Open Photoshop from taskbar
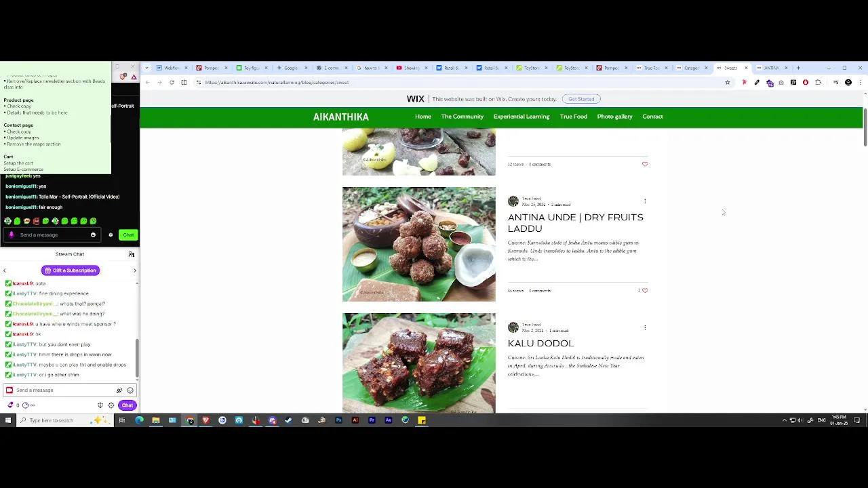 (x=338, y=420)
